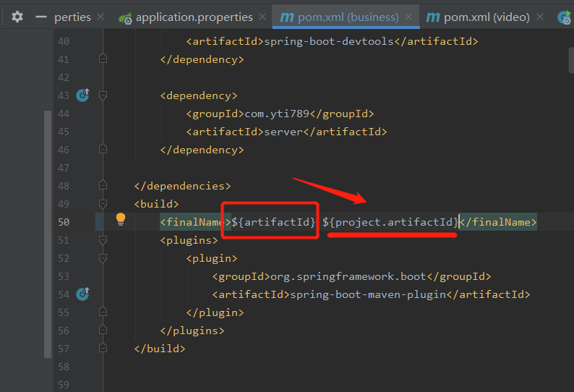
Task: Click the closing </plugins> tag
Action: [x=192, y=331]
